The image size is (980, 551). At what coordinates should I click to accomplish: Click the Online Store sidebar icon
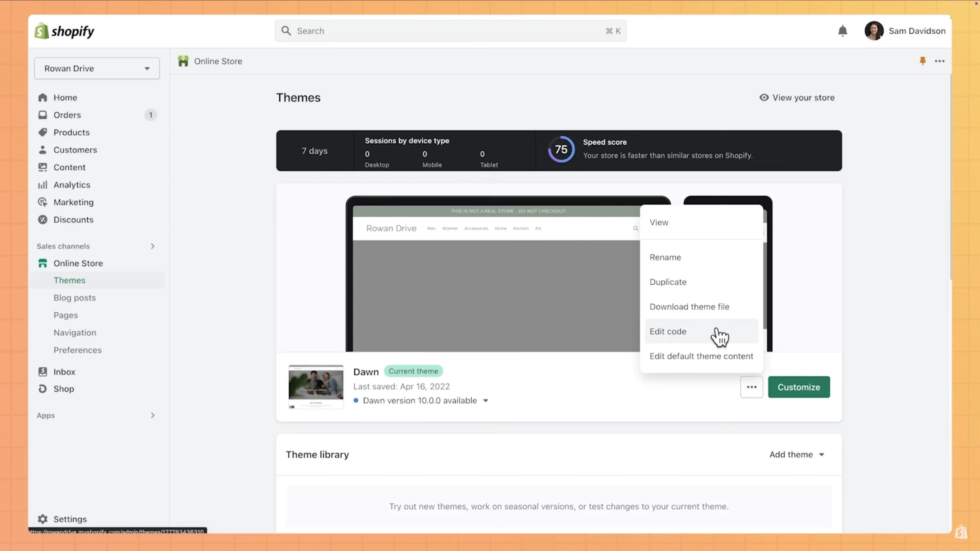point(42,263)
